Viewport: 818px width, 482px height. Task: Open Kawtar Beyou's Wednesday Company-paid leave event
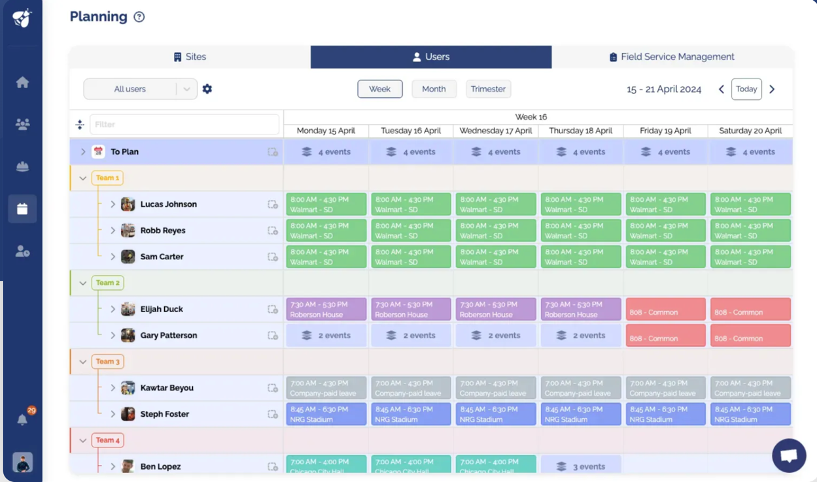(x=496, y=388)
